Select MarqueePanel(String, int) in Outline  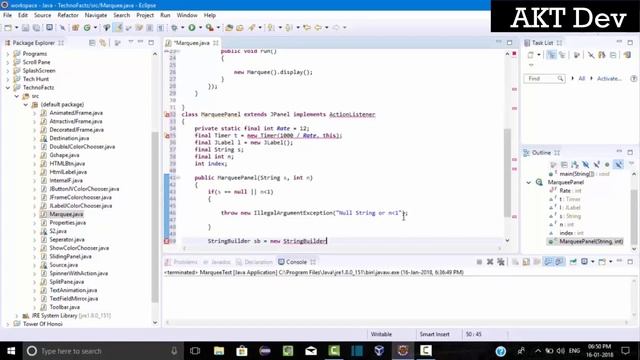tap(591, 242)
